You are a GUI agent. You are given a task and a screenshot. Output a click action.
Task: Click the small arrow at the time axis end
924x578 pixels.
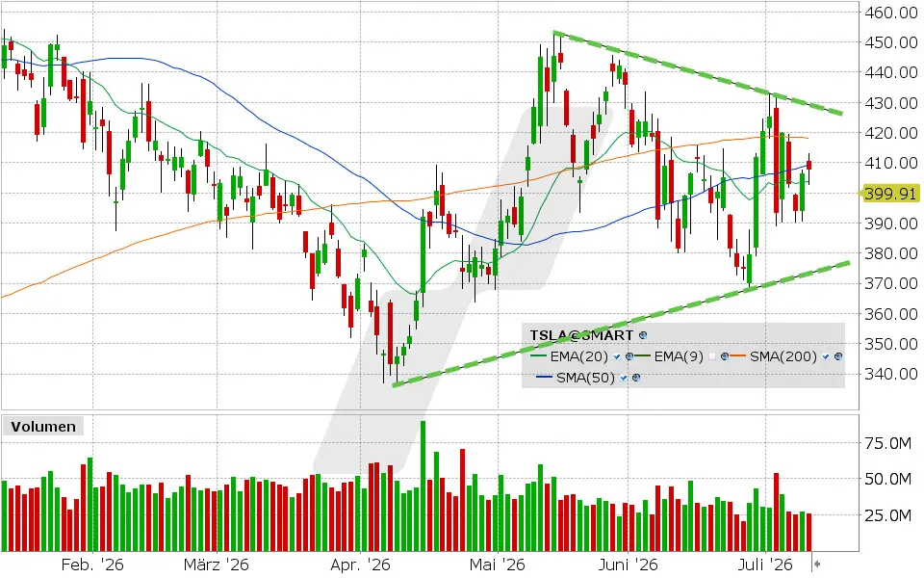click(817, 565)
